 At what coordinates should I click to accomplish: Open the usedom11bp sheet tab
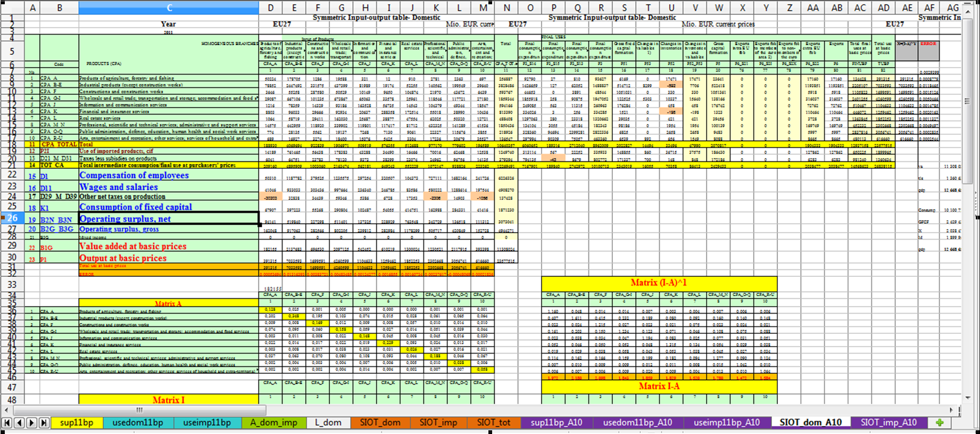click(x=138, y=423)
